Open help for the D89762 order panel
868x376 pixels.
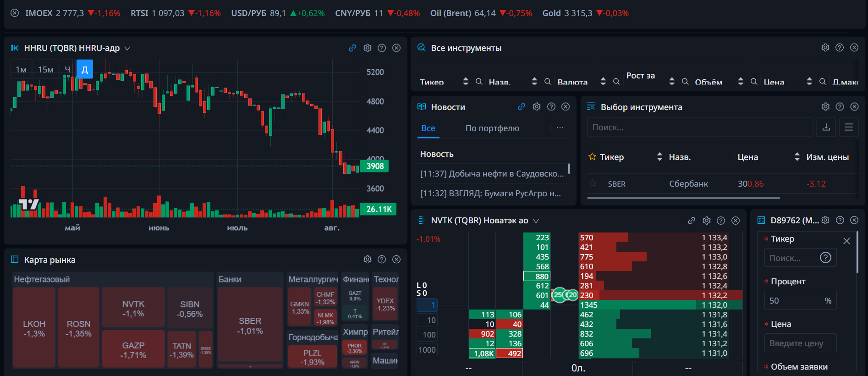click(x=840, y=220)
